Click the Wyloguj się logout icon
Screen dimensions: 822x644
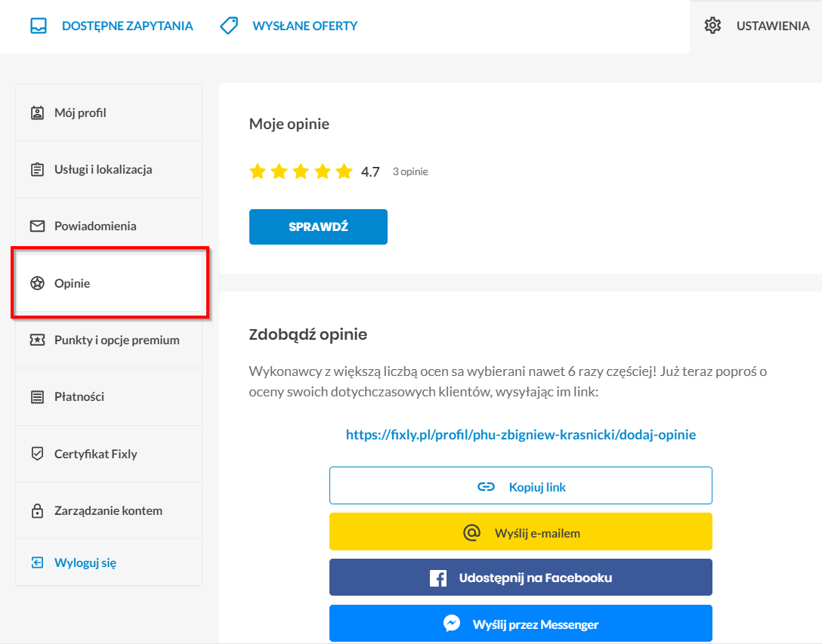pos(37,562)
